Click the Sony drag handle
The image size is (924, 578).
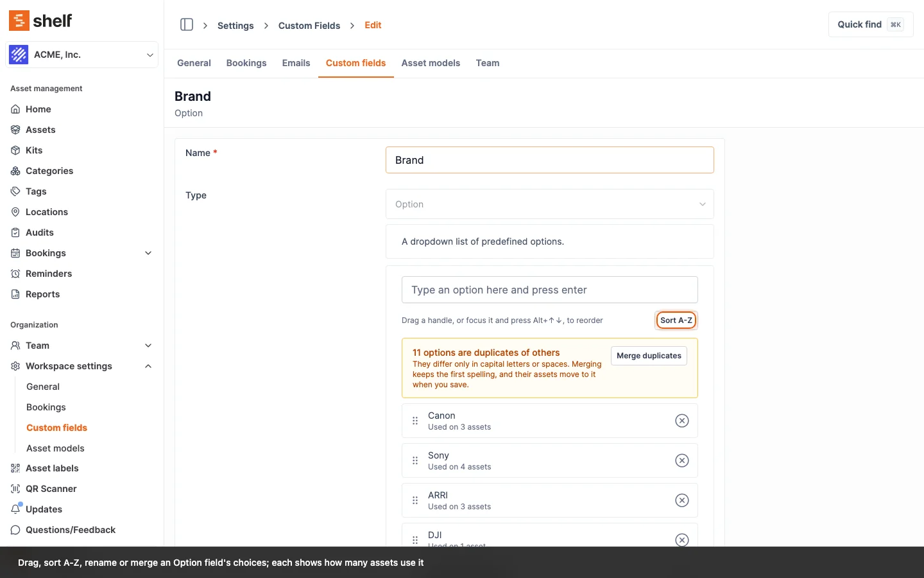click(415, 460)
